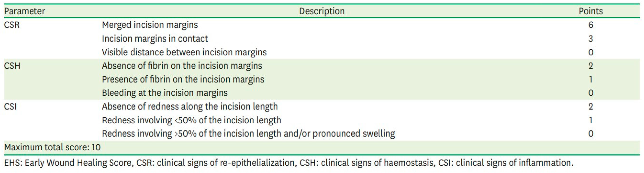Click 'Visible distance between incision margins' text

(184, 52)
